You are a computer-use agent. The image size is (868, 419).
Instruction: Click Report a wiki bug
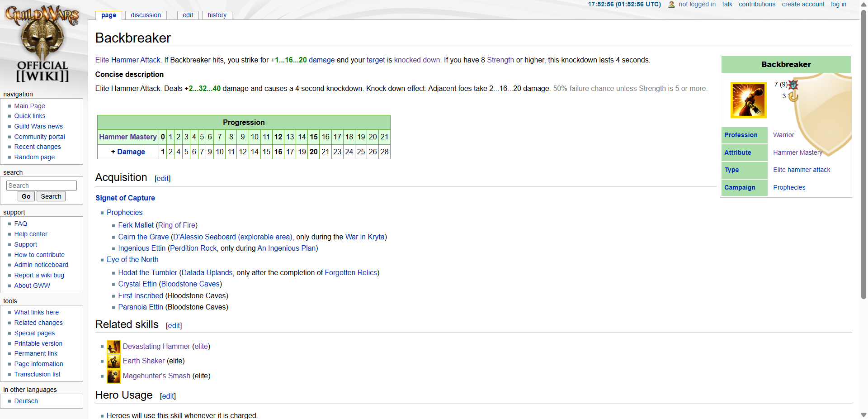(x=39, y=275)
